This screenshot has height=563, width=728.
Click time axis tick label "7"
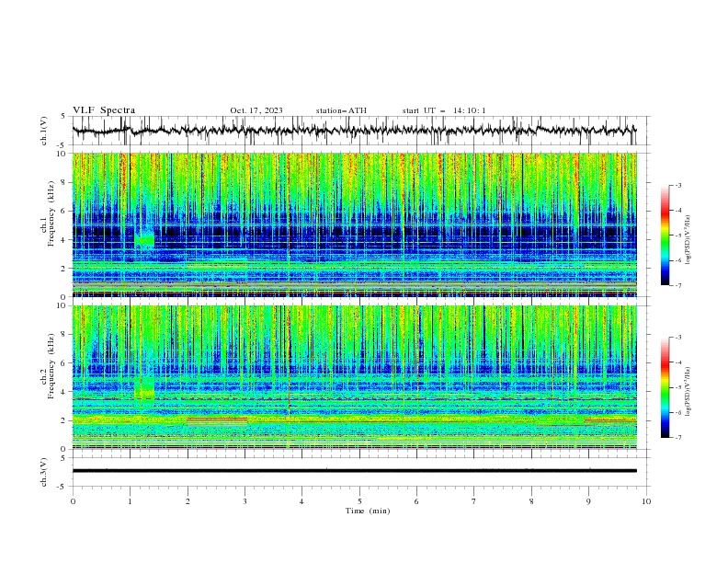474,501
